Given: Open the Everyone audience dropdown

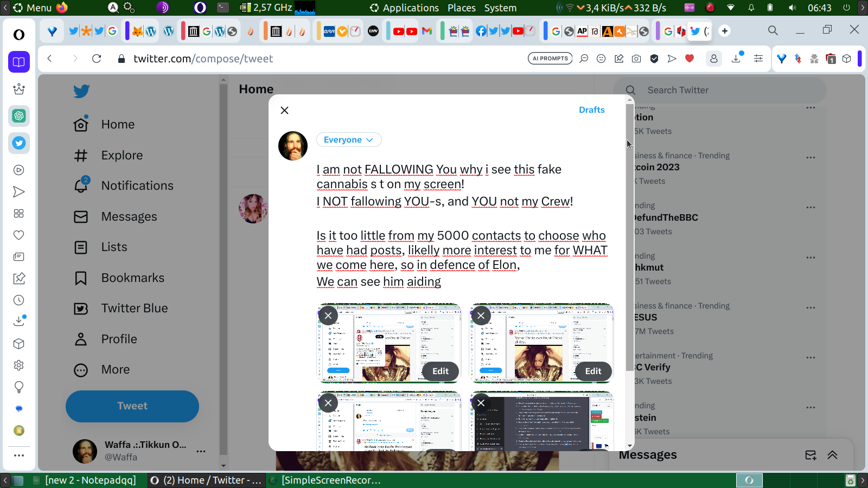Looking at the screenshot, I should 349,140.
